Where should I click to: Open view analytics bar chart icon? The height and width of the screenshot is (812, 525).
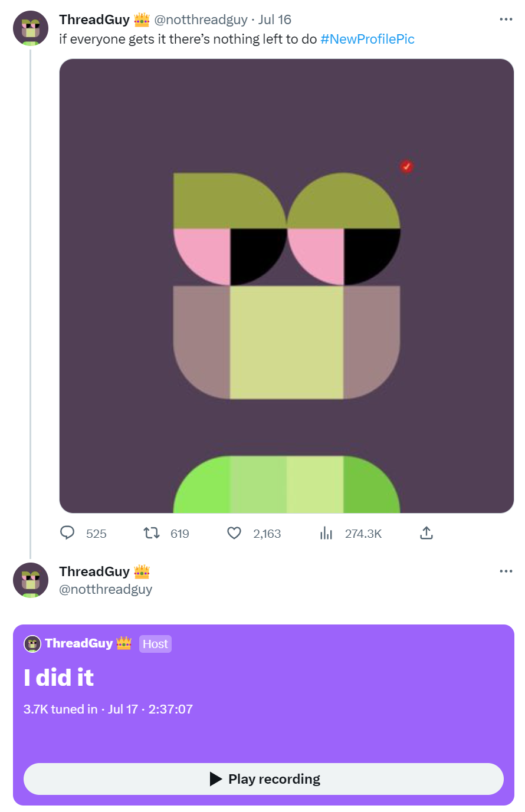pos(326,533)
